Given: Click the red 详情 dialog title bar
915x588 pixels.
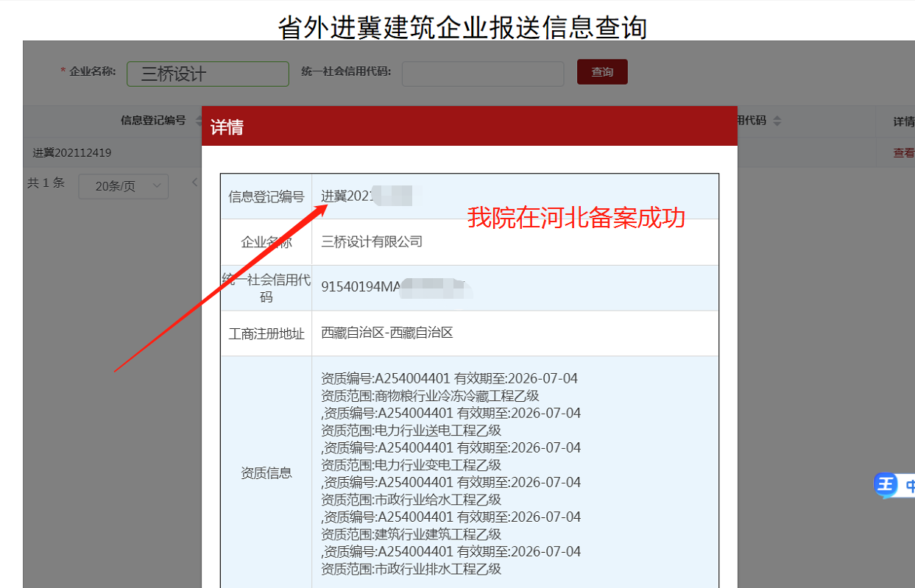Looking at the screenshot, I should coord(469,127).
